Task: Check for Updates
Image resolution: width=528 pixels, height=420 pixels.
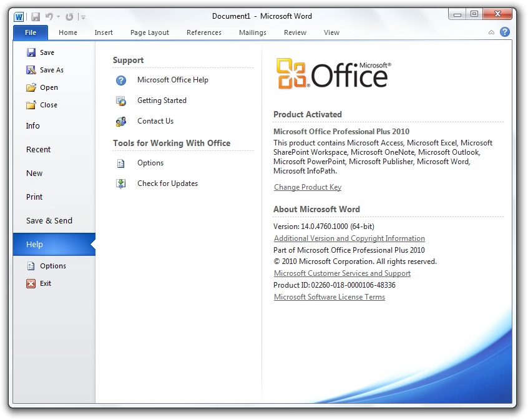Action: point(167,183)
